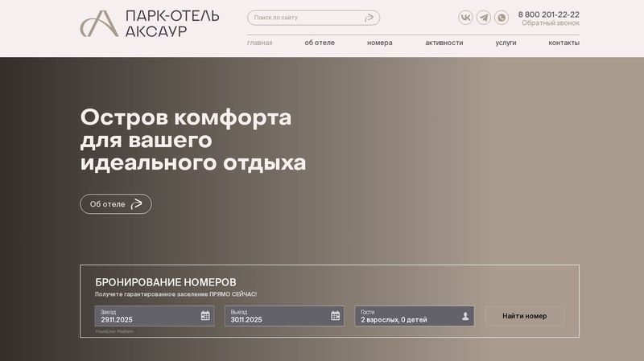Click the Об отеле hero button

(x=116, y=204)
